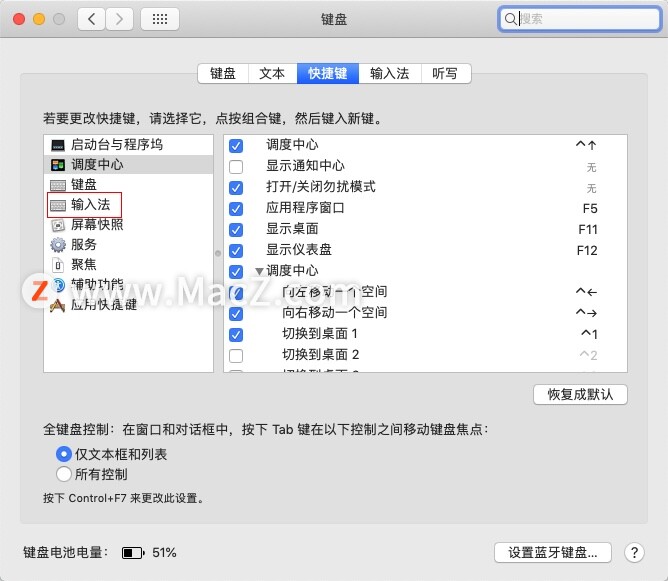Click the ^→ shortcut for 向右移动一个空间

click(x=586, y=313)
